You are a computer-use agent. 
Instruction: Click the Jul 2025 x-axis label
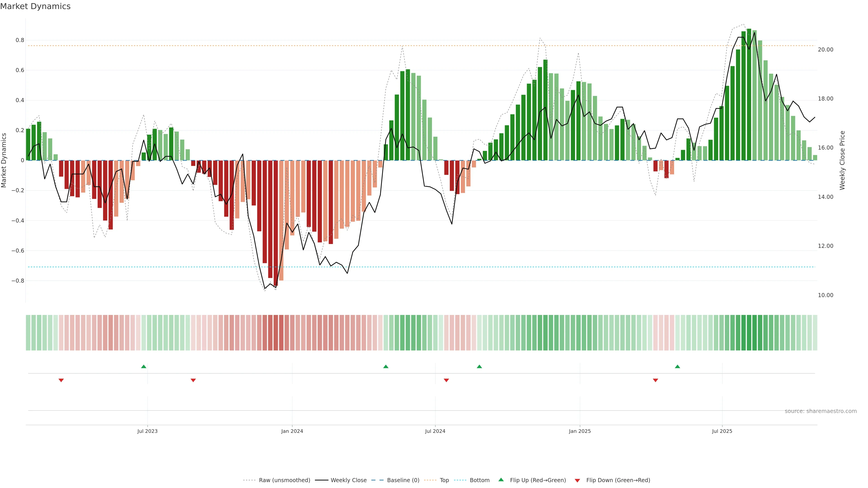722,431
